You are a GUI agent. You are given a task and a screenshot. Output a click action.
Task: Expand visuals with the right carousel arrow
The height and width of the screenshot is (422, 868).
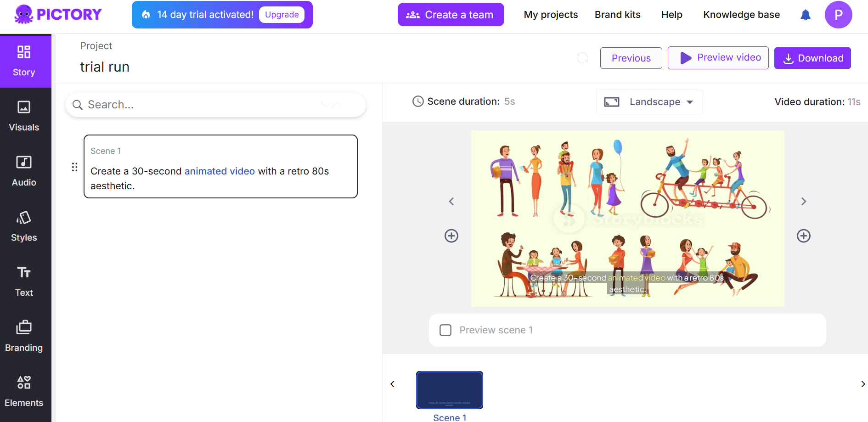click(x=804, y=201)
